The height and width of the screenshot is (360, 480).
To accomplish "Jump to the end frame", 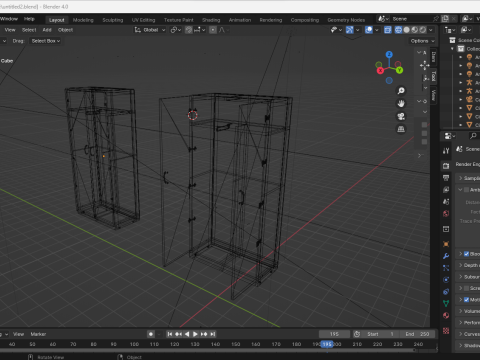I will [x=213, y=334].
